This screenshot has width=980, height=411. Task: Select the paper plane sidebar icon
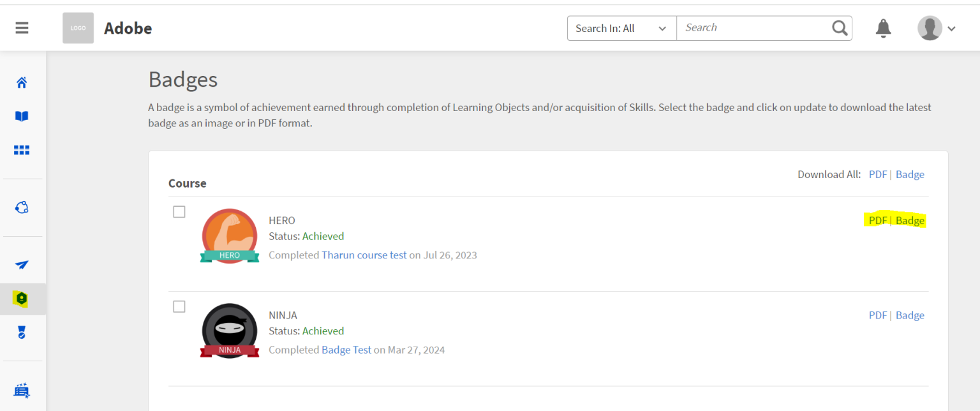click(x=22, y=264)
